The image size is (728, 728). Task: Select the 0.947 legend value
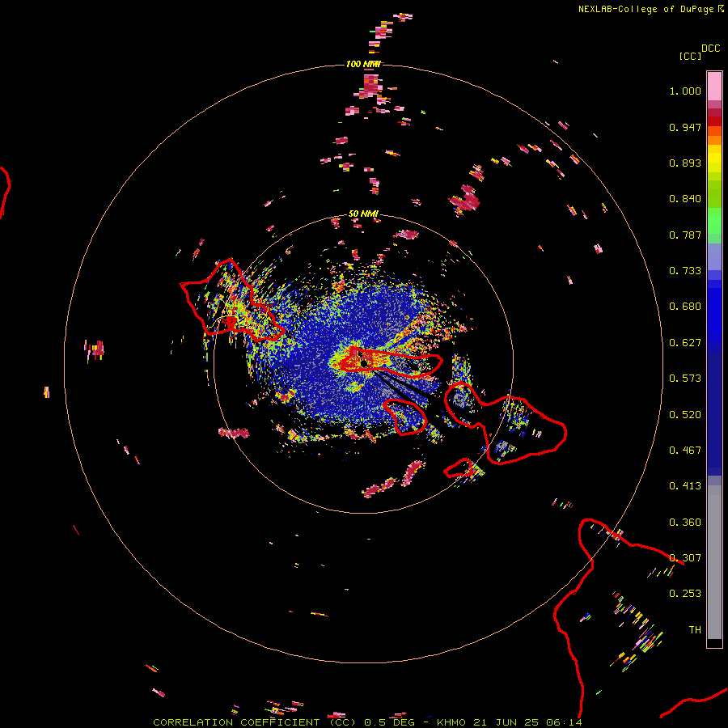click(685, 127)
